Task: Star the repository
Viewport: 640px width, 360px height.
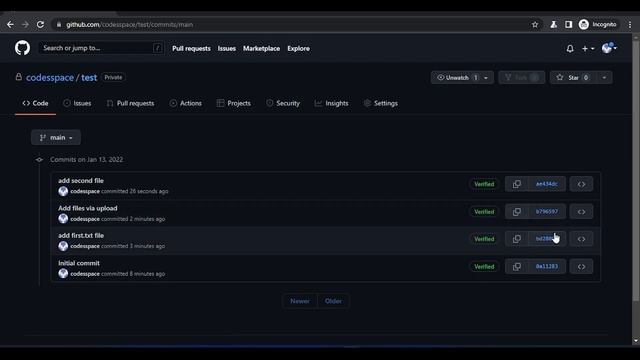Action: click(573, 78)
